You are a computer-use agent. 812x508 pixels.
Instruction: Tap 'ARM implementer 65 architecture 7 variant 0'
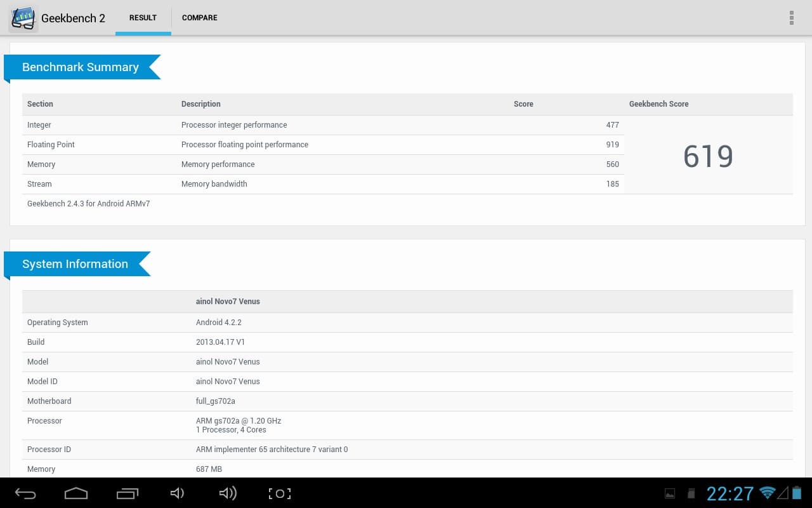(272, 450)
